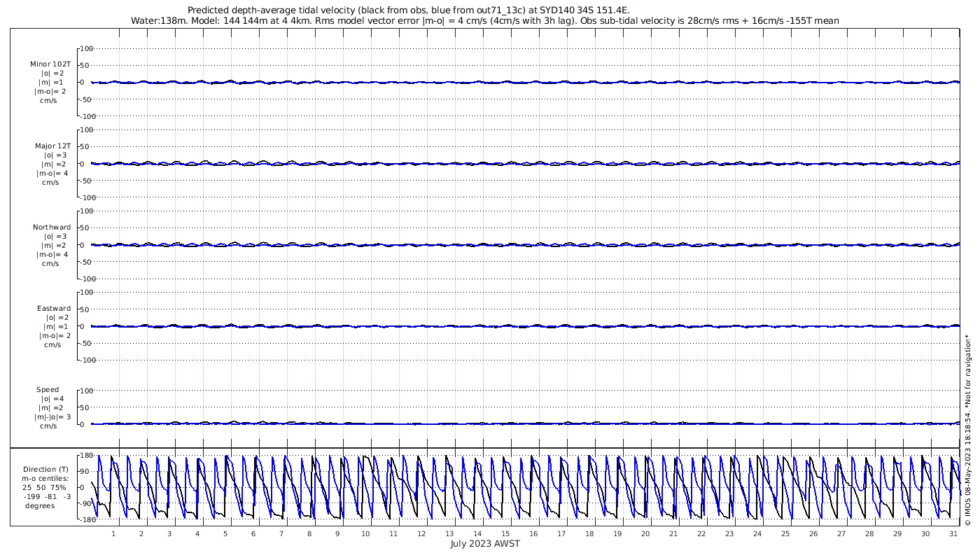Click day 15 tick label on time axis
The height and width of the screenshot is (560, 980).
pyautogui.click(x=505, y=533)
